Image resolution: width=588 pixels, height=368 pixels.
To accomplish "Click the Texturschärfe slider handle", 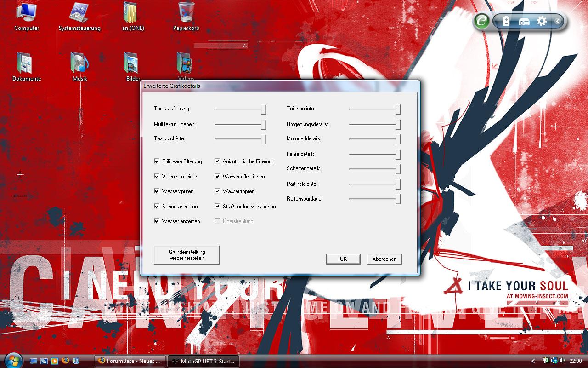I will (x=264, y=139).
